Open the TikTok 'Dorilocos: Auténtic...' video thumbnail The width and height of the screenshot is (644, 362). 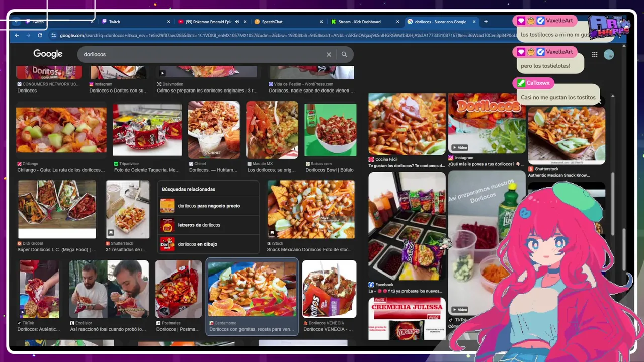pos(39,289)
